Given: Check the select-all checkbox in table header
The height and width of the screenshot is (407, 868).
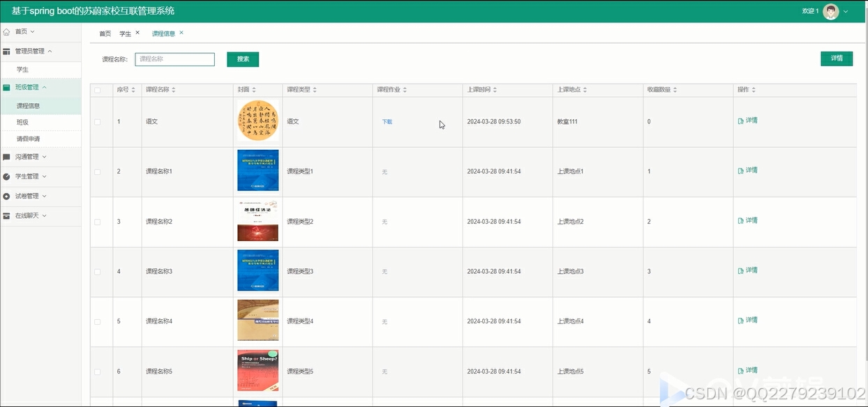Looking at the screenshot, I should point(96,89).
